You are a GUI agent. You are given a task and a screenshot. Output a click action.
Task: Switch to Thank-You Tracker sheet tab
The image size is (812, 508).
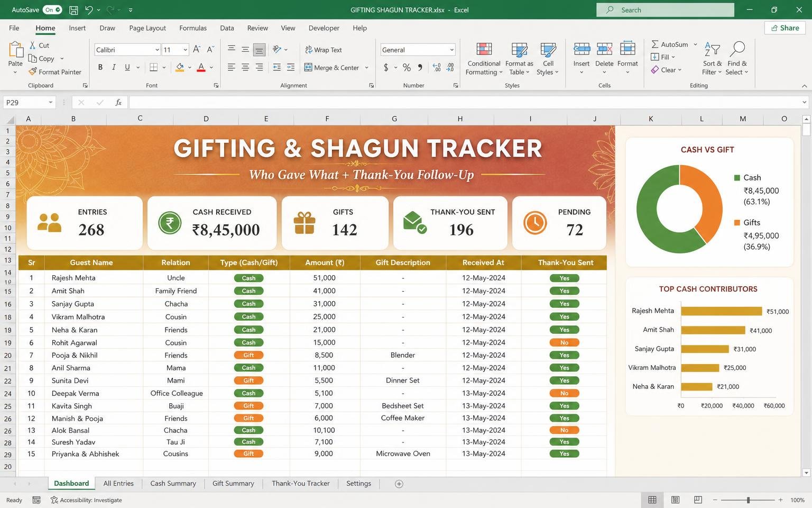[301, 483]
